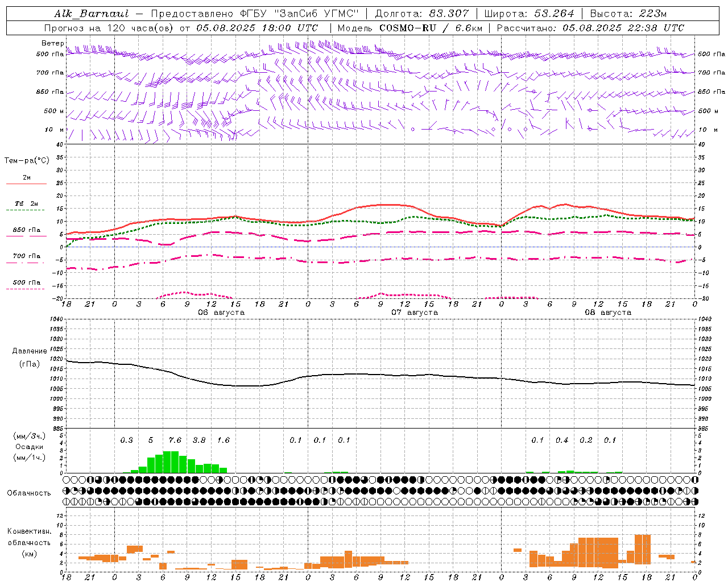Image resolution: width=728 pixels, height=582 pixels.
Task: Click the '(мм/3ч.)' precipitation unit label
Action: (29, 436)
